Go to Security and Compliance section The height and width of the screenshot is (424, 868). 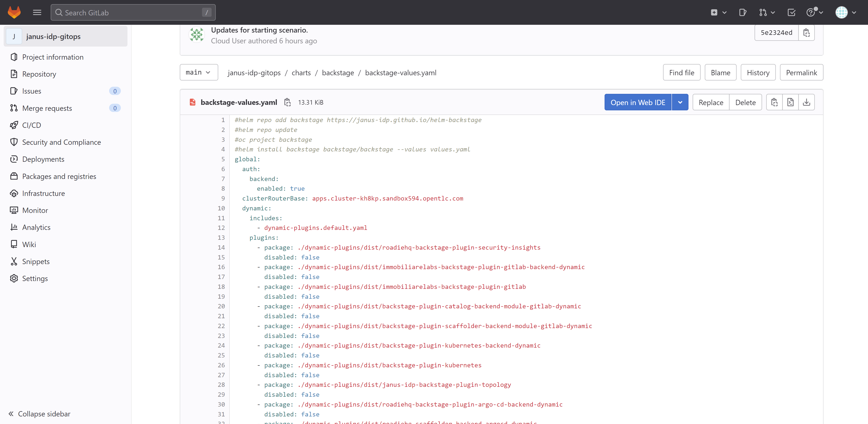tap(61, 142)
